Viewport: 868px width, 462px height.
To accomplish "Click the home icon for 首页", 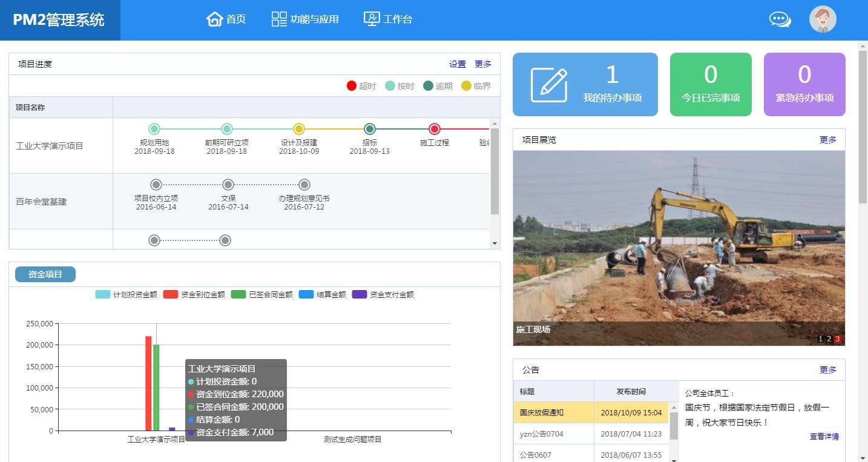I will pyautogui.click(x=214, y=19).
